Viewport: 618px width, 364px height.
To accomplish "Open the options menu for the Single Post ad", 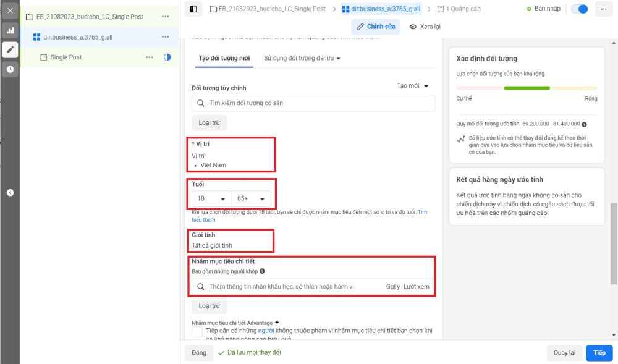I will click(x=150, y=57).
